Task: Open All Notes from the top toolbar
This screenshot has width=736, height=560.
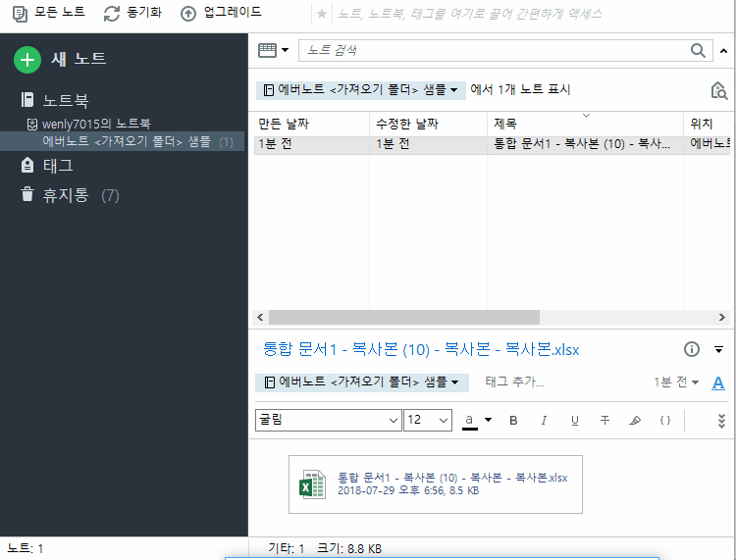Action: pos(49,13)
